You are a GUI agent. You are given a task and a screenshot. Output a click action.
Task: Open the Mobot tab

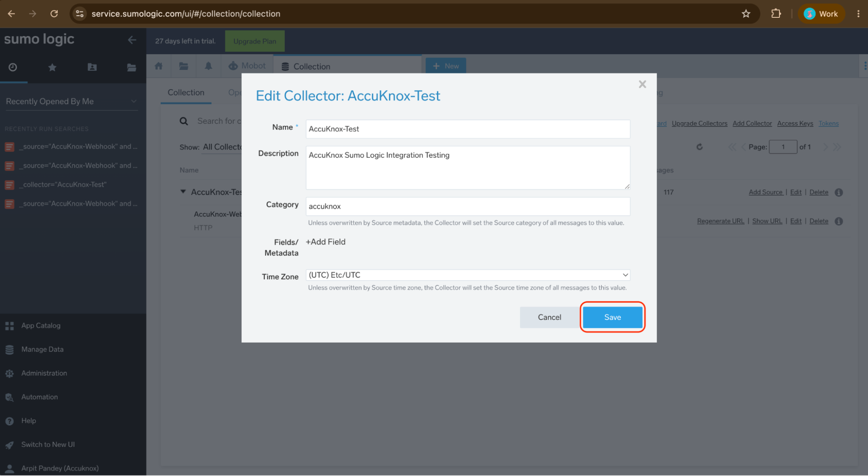point(247,66)
